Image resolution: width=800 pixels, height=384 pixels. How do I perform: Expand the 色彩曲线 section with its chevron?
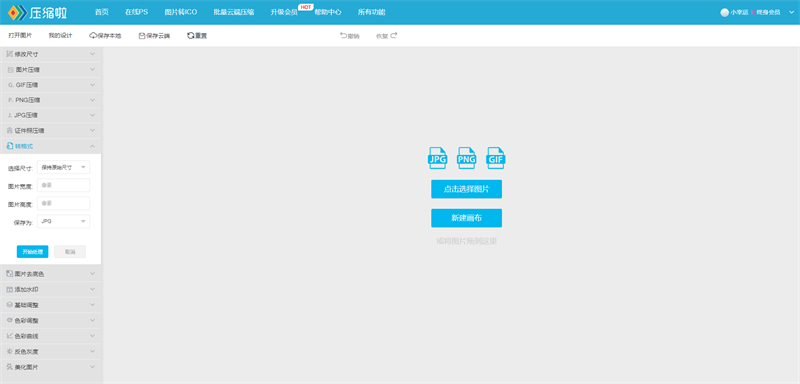[92, 336]
